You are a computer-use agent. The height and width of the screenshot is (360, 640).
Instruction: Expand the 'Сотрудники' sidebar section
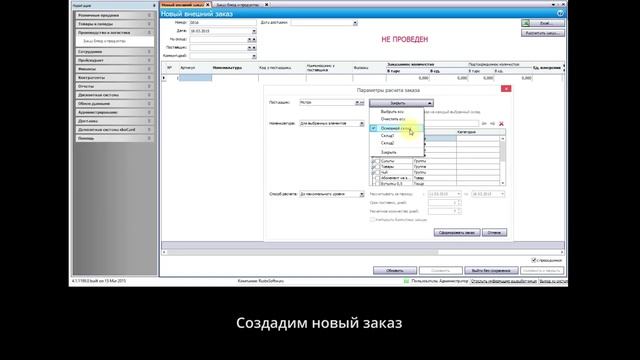(114, 52)
